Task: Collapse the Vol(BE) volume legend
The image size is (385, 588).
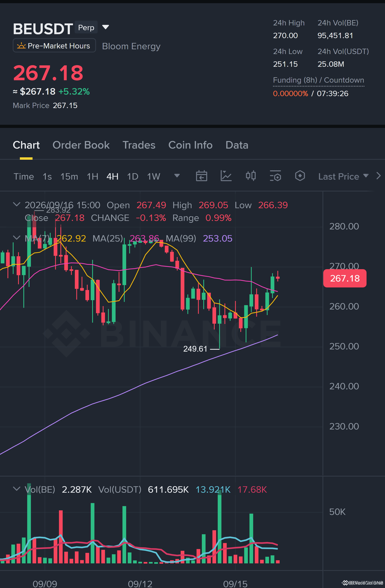Action: (x=16, y=489)
